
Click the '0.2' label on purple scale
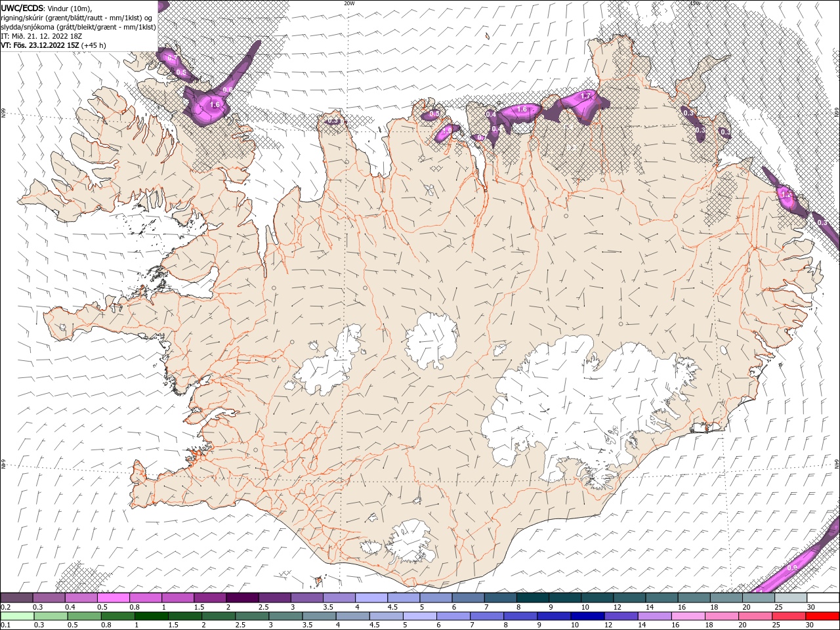click(5, 607)
